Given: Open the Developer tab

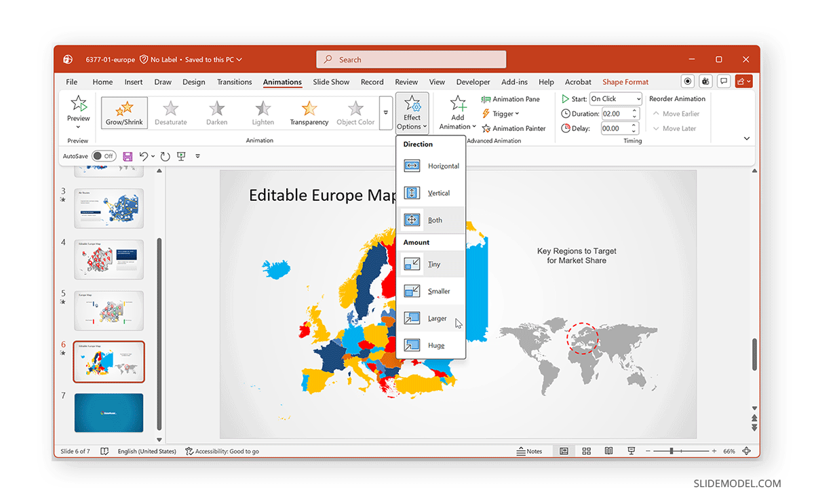Looking at the screenshot, I should [x=473, y=82].
